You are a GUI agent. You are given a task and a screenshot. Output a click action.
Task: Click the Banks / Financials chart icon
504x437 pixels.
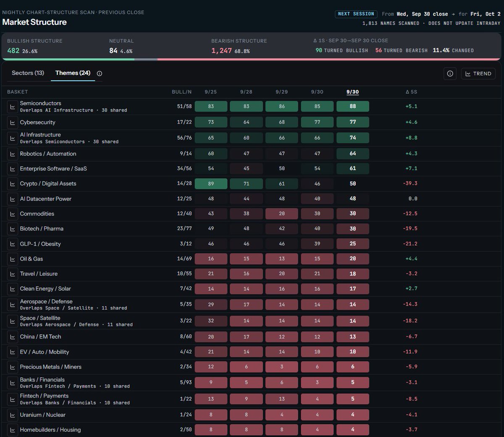13,383
